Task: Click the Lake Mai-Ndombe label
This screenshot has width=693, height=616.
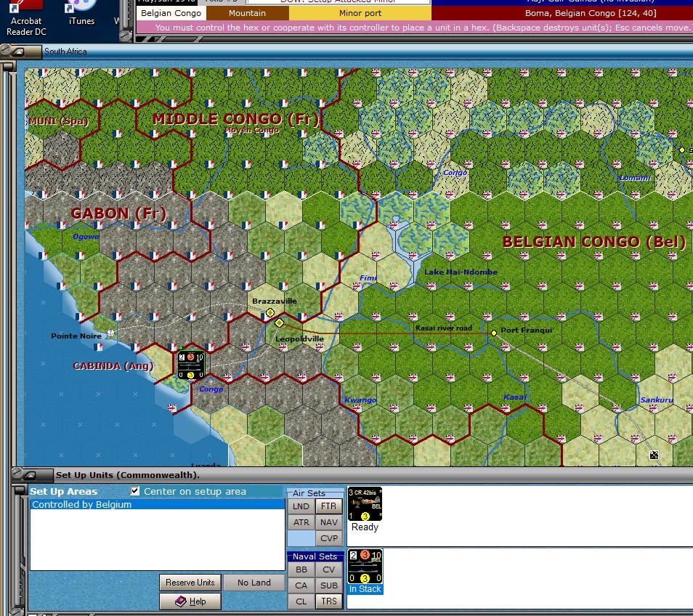Action: (x=461, y=272)
